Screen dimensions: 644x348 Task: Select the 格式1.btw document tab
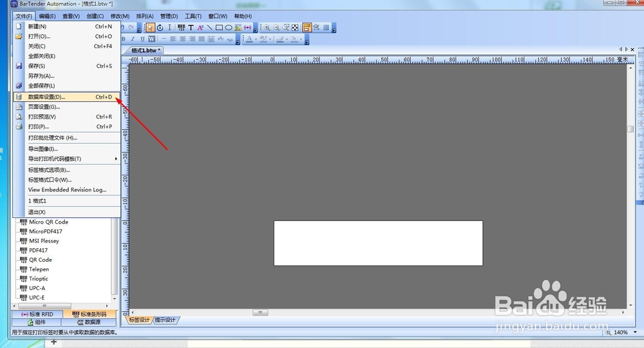tap(146, 50)
